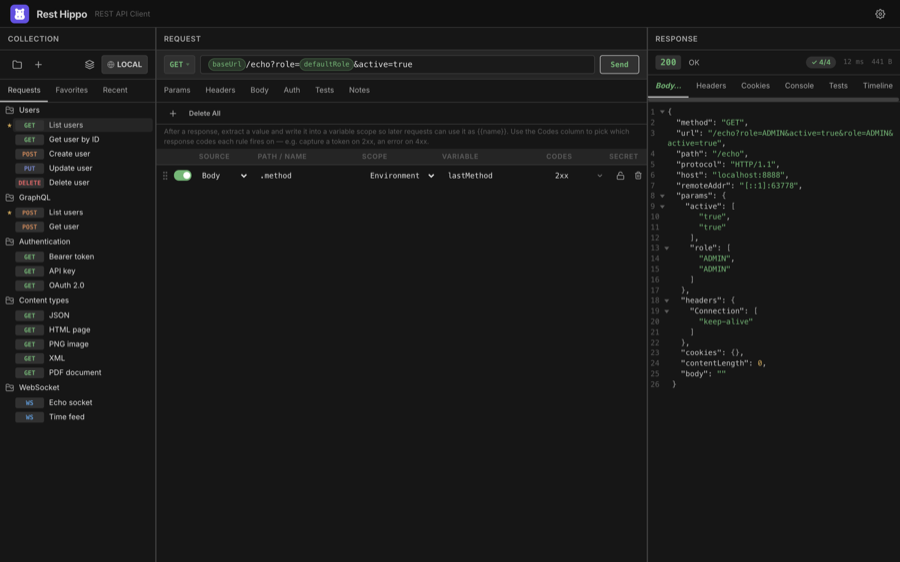
Task: Collapse the "params" JSON node
Action: click(x=662, y=196)
